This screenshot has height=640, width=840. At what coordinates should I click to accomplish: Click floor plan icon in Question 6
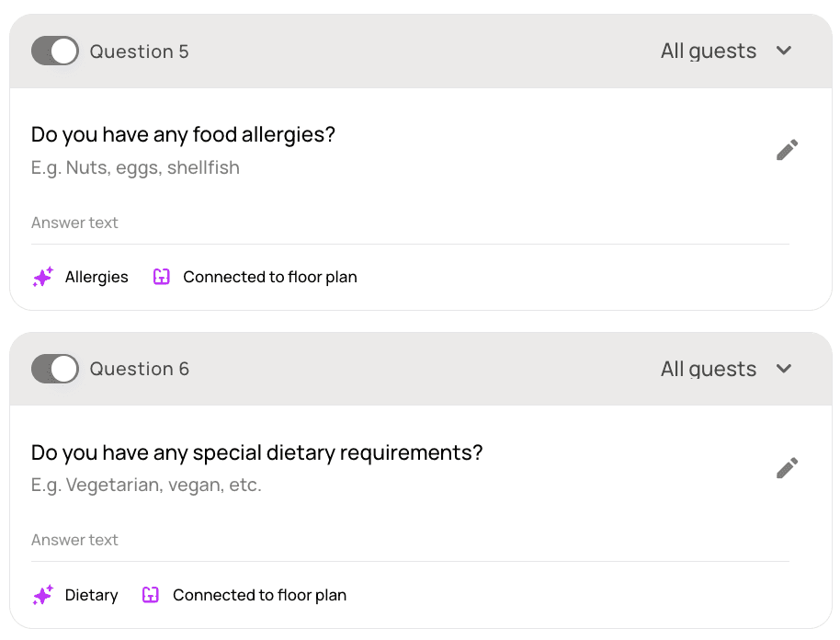click(151, 595)
